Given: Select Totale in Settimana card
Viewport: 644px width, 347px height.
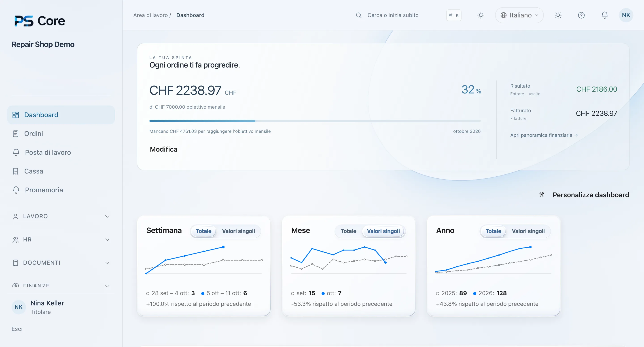Looking at the screenshot, I should (203, 231).
